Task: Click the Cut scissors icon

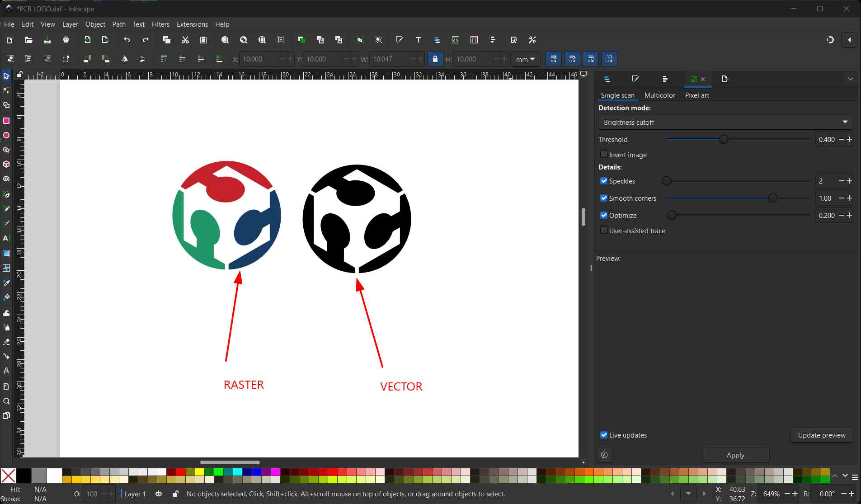Action: point(185,40)
